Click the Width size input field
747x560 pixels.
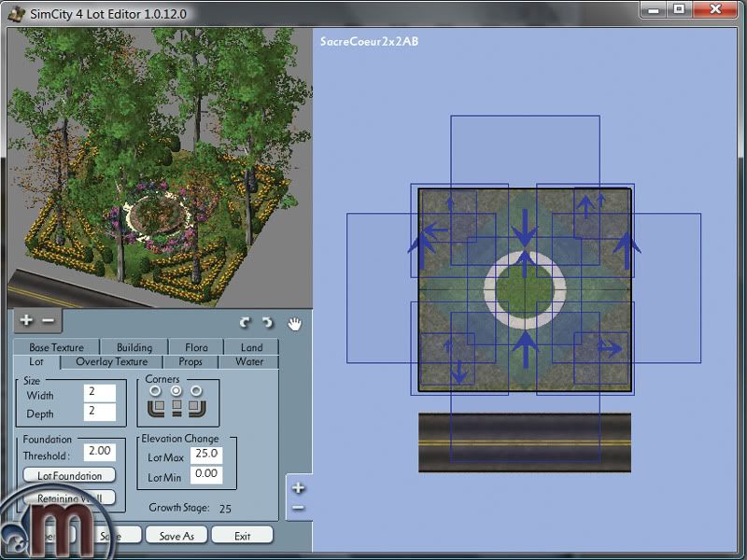100,393
